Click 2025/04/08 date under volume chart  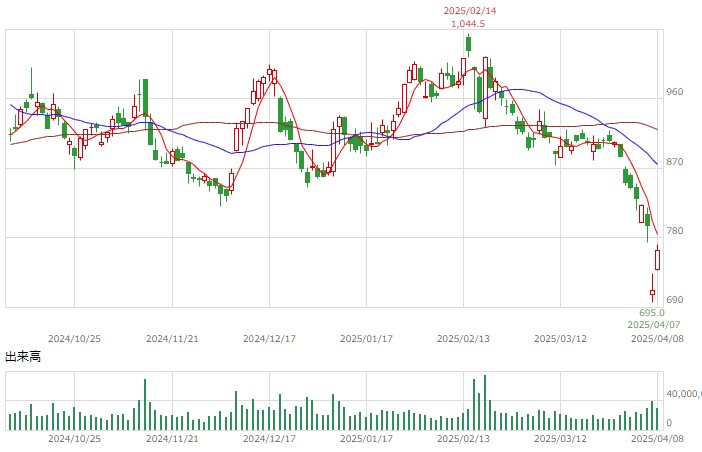[x=657, y=439]
